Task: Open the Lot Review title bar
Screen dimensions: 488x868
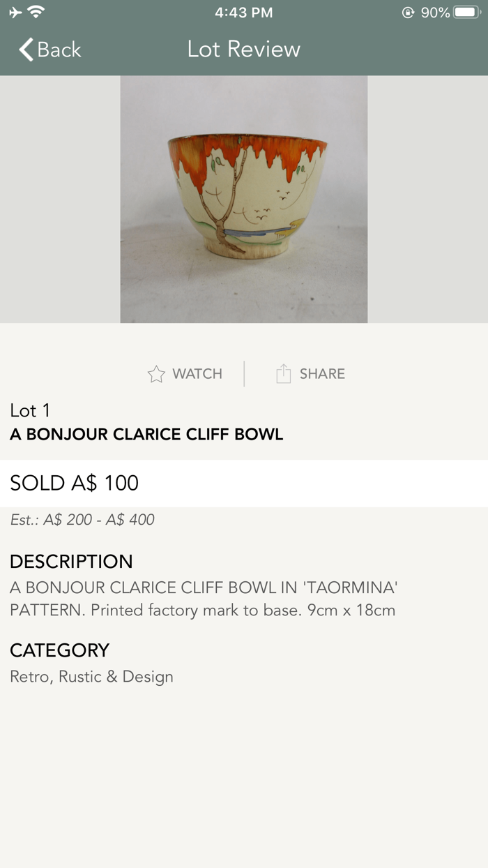Action: (244, 50)
